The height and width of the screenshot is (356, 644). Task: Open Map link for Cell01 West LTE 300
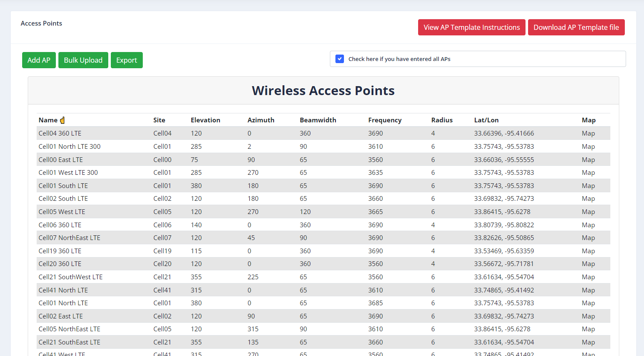coord(588,173)
